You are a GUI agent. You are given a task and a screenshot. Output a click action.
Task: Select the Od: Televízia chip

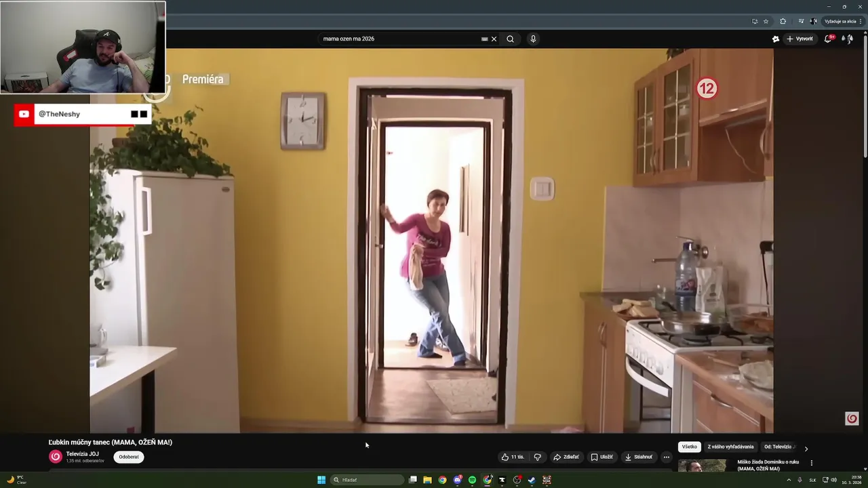[778, 447]
